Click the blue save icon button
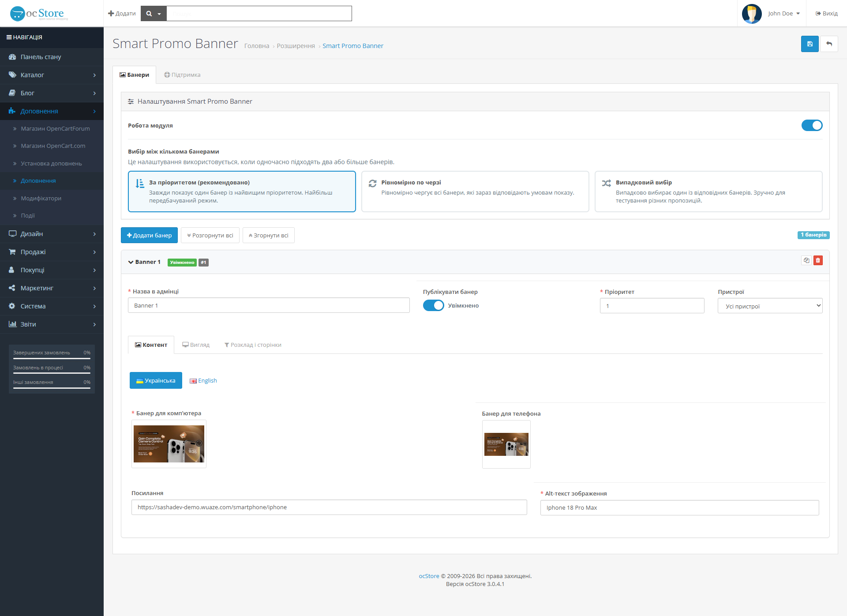847x616 pixels. [x=810, y=44]
